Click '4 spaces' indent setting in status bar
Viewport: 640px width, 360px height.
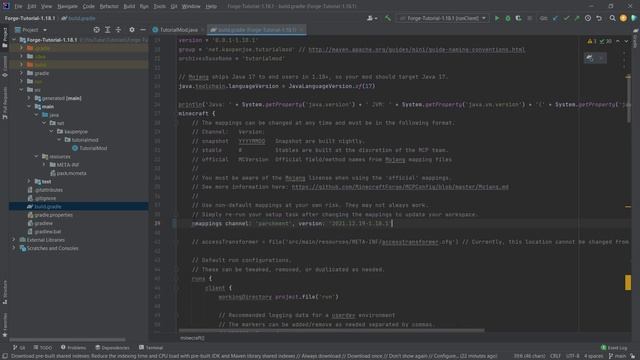coord(594,356)
